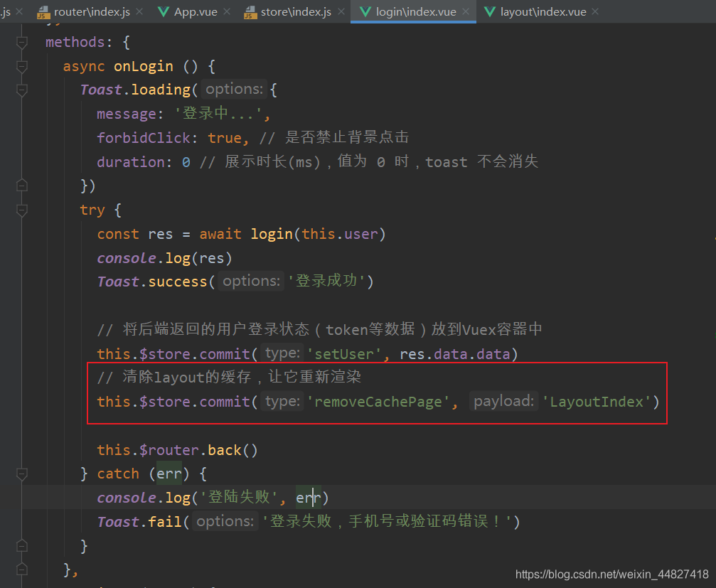Screen dimensions: 716x588
Task: Click the forbidClick property
Action: 144,138
